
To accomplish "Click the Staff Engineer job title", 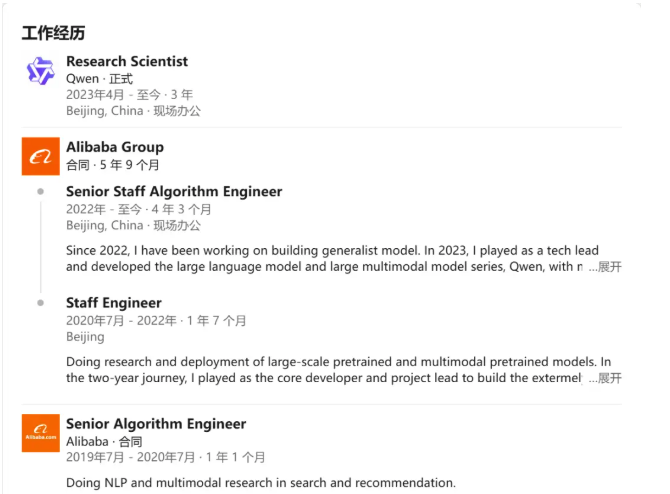I will (x=114, y=302).
